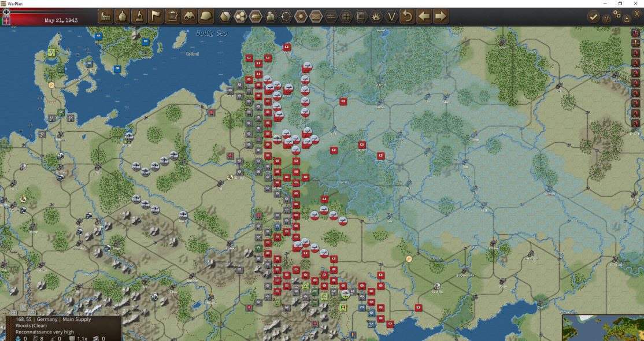Click the V victory hex button
The image size is (644, 341).
(392, 17)
